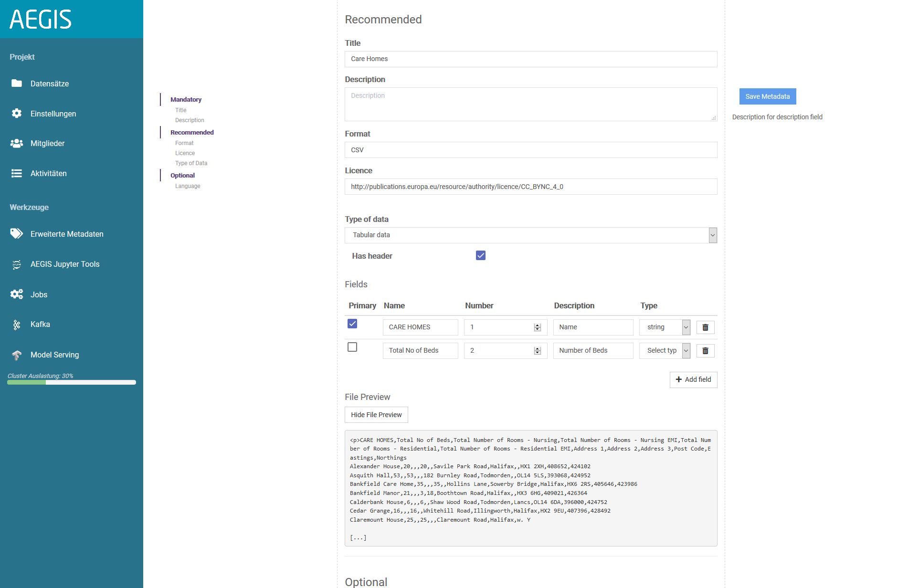
Task: Click the Aktivitäten list icon
Action: pyautogui.click(x=17, y=173)
